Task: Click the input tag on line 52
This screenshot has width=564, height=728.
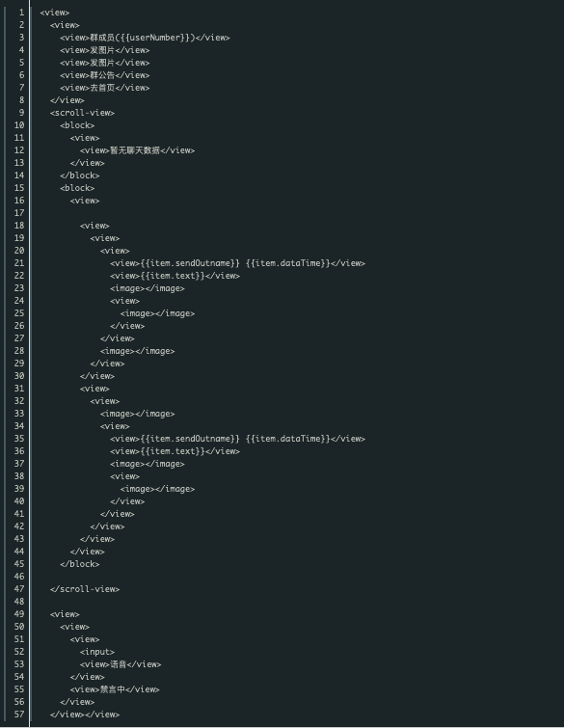Action: pos(97,652)
